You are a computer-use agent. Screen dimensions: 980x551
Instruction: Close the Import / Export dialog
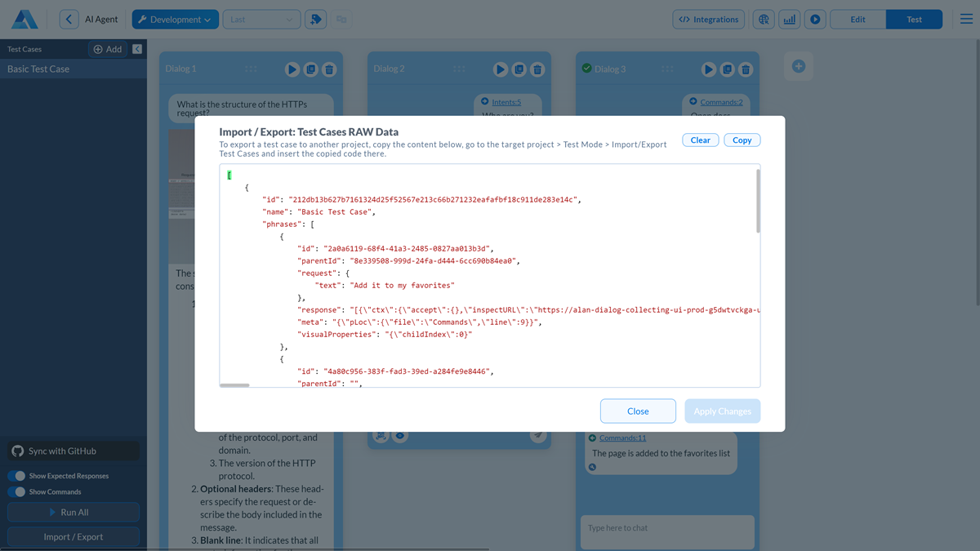coord(638,411)
